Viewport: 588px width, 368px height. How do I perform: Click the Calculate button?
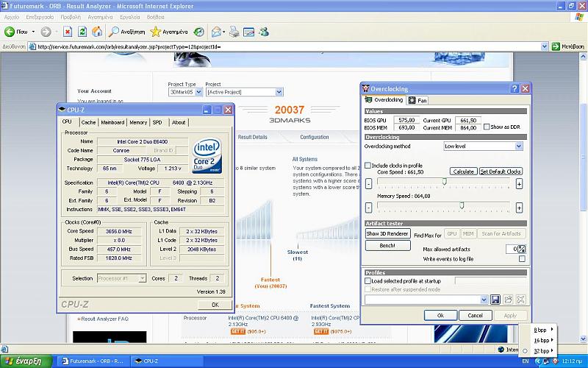tap(464, 171)
